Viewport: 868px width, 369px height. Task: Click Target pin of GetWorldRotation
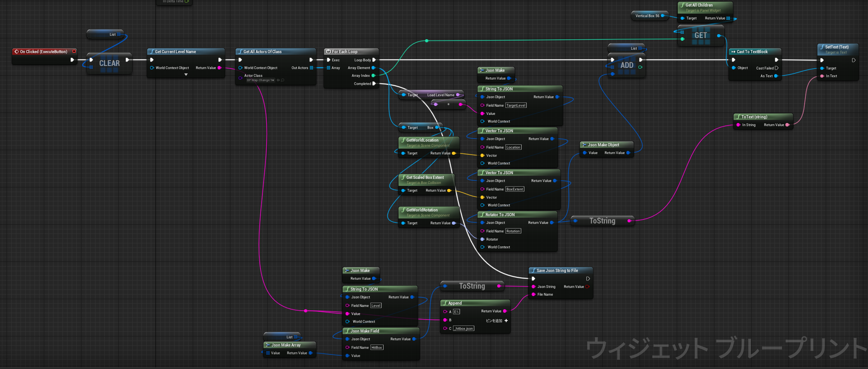[403, 223]
